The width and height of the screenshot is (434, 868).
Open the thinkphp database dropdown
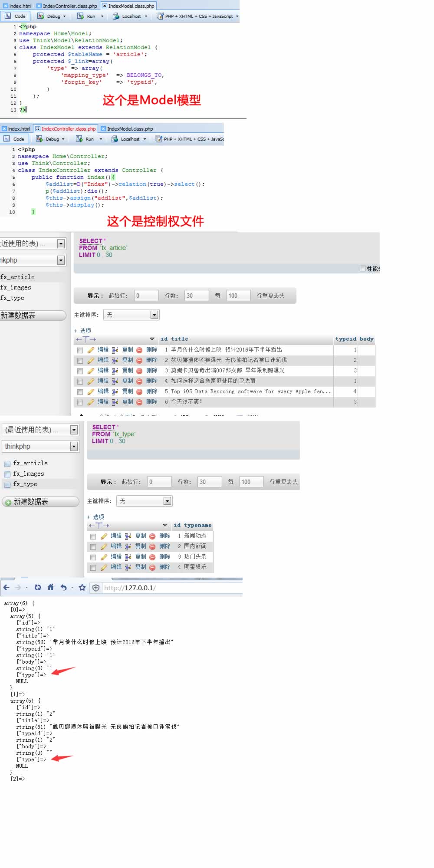click(74, 446)
